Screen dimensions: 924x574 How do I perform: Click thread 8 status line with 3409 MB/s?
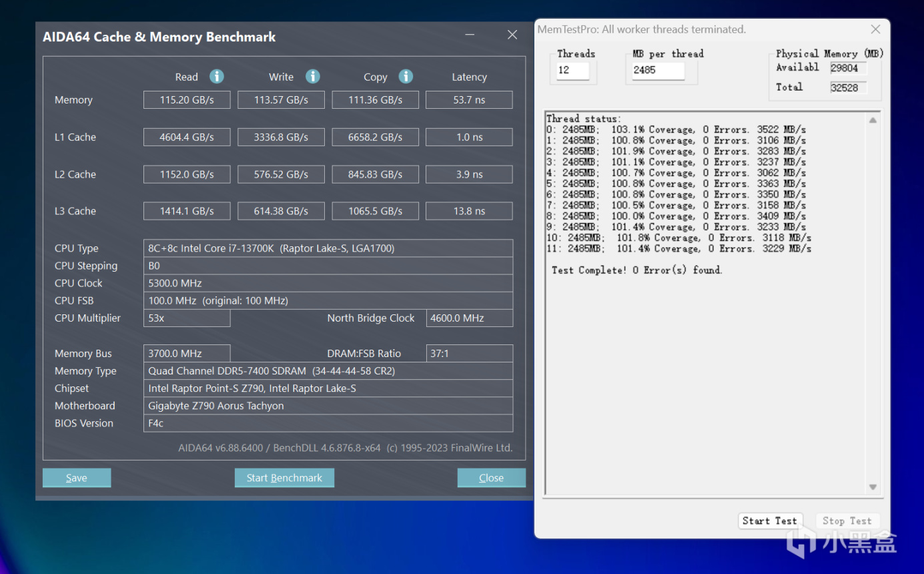tap(676, 216)
